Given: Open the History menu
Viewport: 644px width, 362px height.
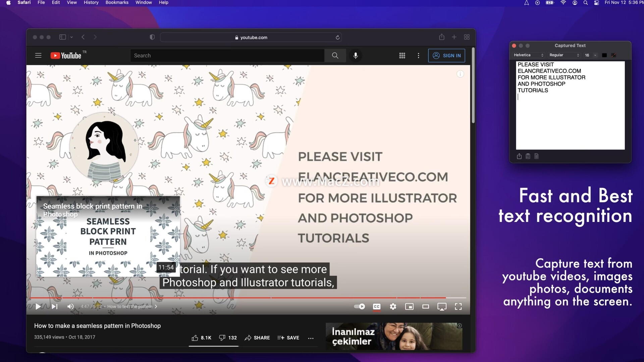Looking at the screenshot, I should (91, 3).
